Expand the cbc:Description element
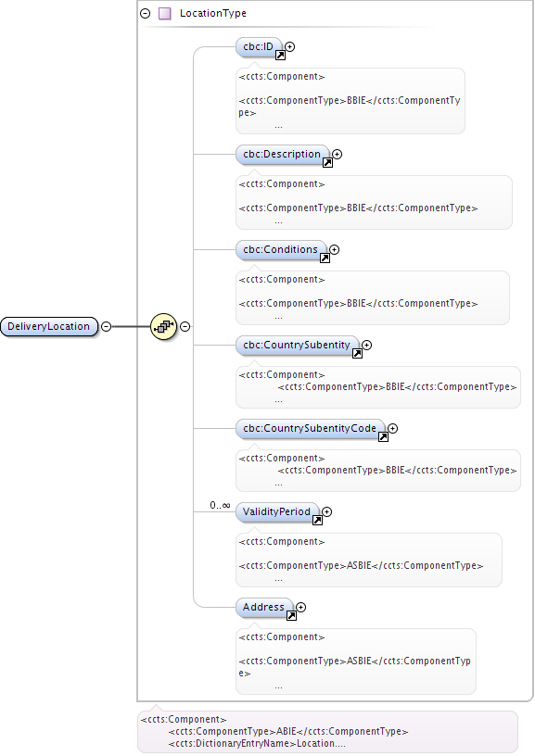 [x=338, y=155]
